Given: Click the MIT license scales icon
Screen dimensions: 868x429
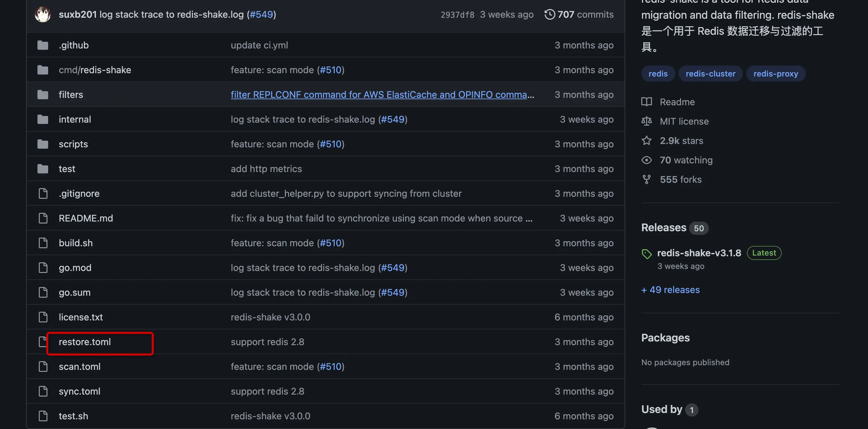Looking at the screenshot, I should (646, 121).
